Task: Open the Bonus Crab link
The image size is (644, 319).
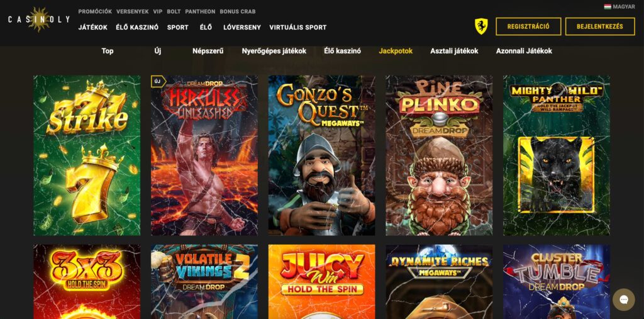Action: [x=237, y=11]
